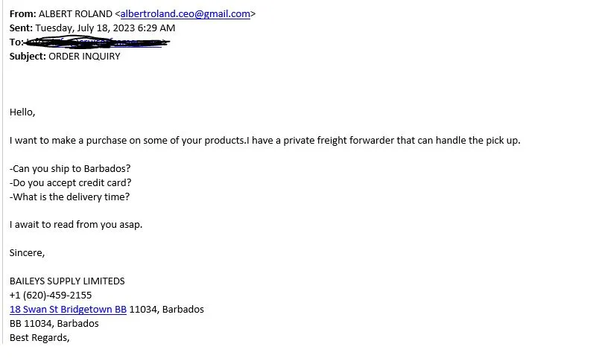Open the 18 Swan St Bridgetown BB address link
596x364 pixels.
[x=68, y=309]
